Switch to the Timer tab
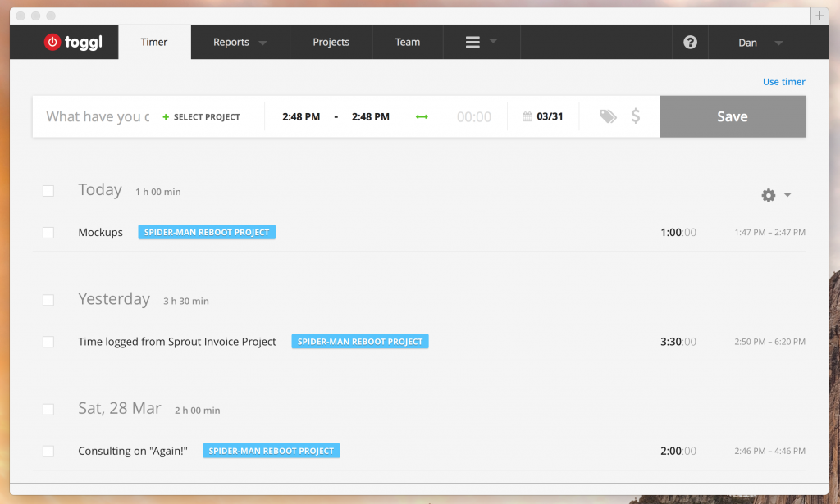 click(x=154, y=42)
